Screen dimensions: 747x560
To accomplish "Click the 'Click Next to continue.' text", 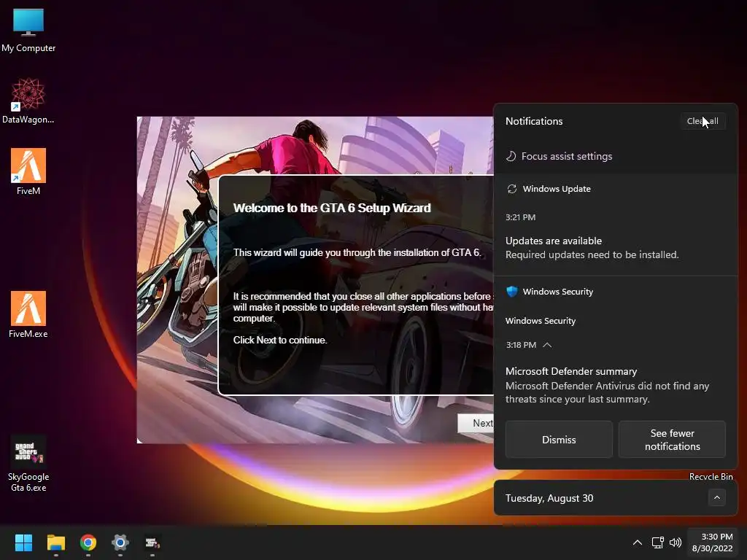I will [279, 340].
